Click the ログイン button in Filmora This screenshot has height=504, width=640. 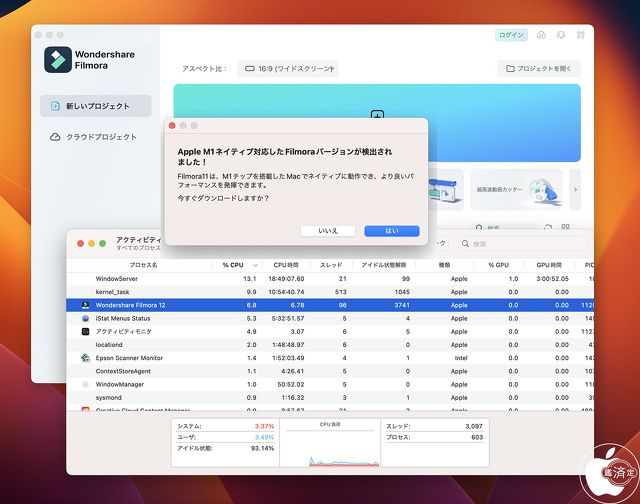pyautogui.click(x=511, y=35)
